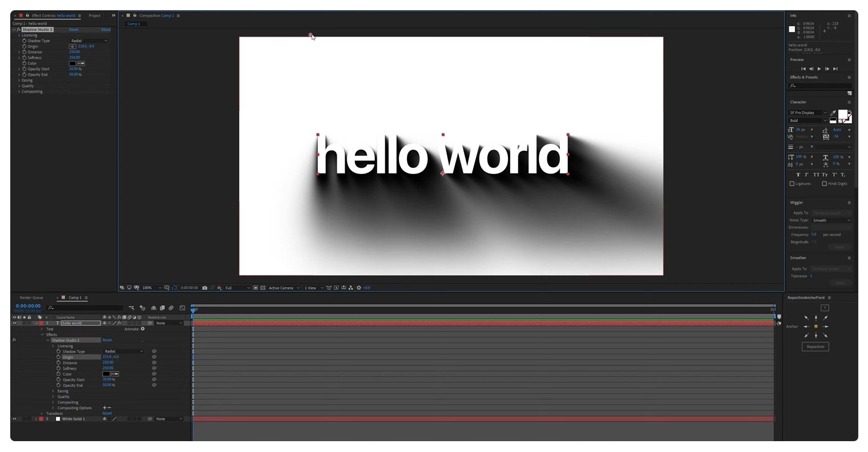This screenshot has height=452, width=868.
Task: Enable the Ligatures checkbox
Action: coord(792,183)
